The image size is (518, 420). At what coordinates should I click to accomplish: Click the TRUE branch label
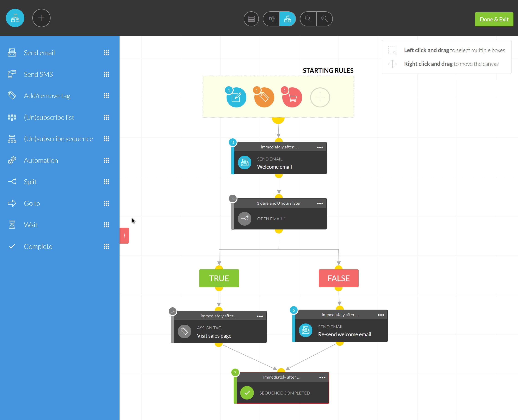219,278
